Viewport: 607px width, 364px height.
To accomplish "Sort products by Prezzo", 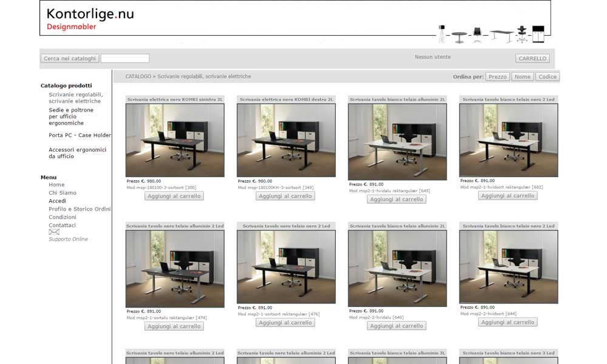I will pos(498,76).
